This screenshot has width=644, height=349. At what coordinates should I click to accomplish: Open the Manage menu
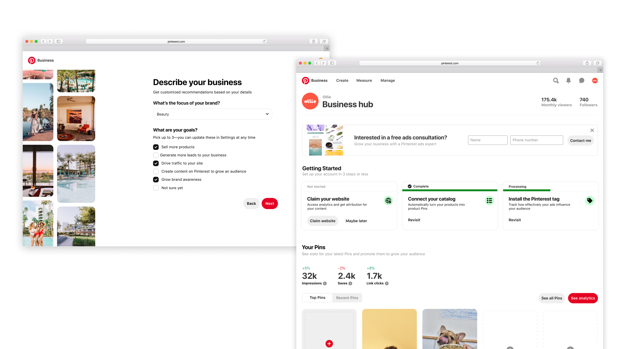pyautogui.click(x=388, y=81)
